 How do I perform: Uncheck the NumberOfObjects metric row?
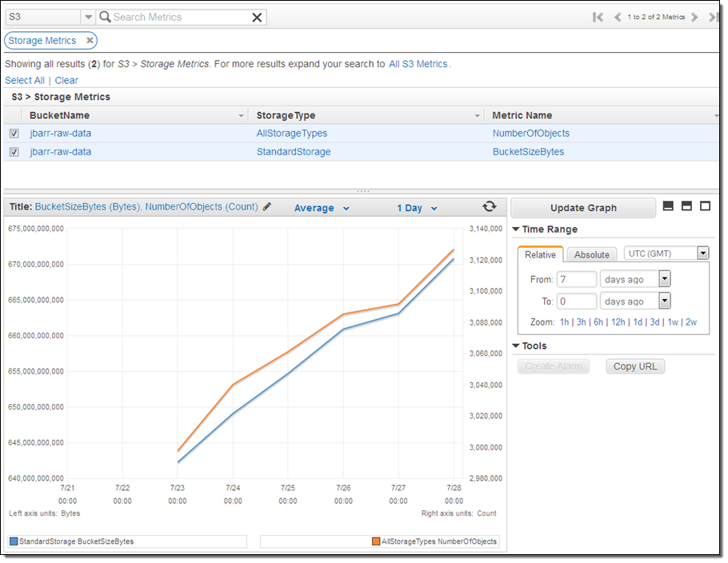(14, 134)
